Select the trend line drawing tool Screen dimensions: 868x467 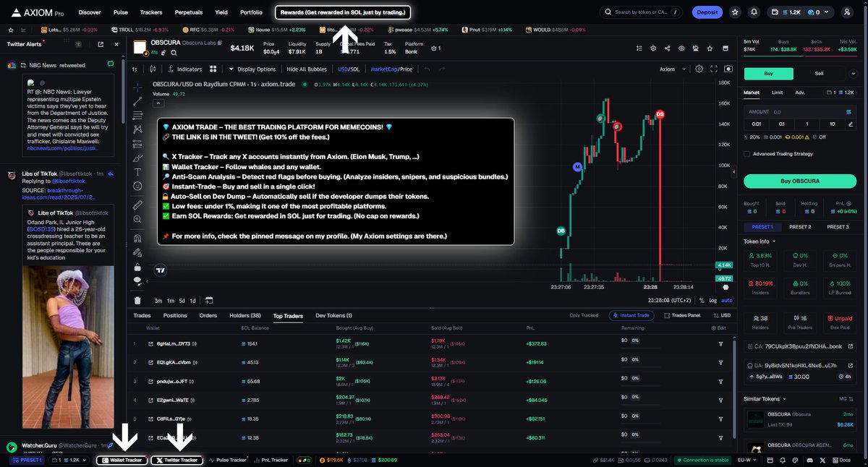point(137,102)
